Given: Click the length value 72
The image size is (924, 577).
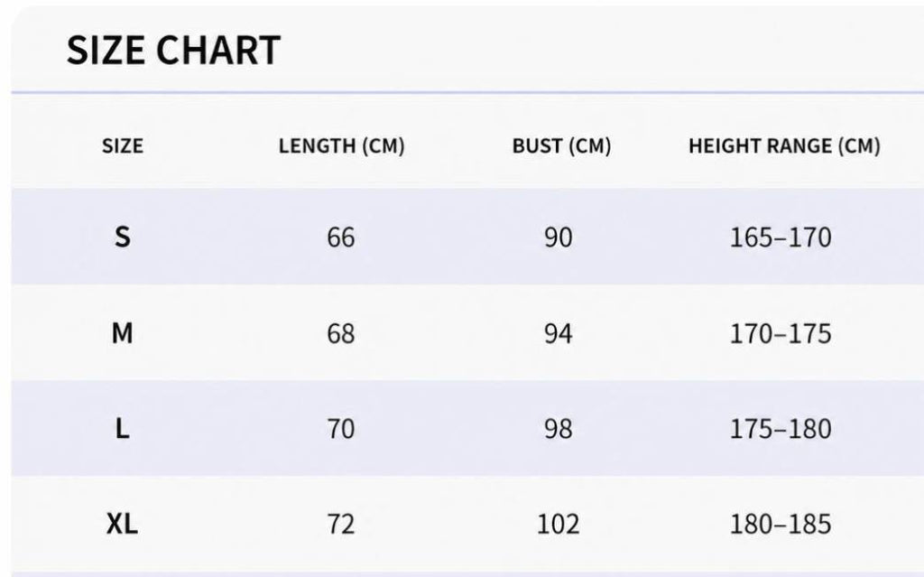Looking at the screenshot, I should [x=341, y=524].
